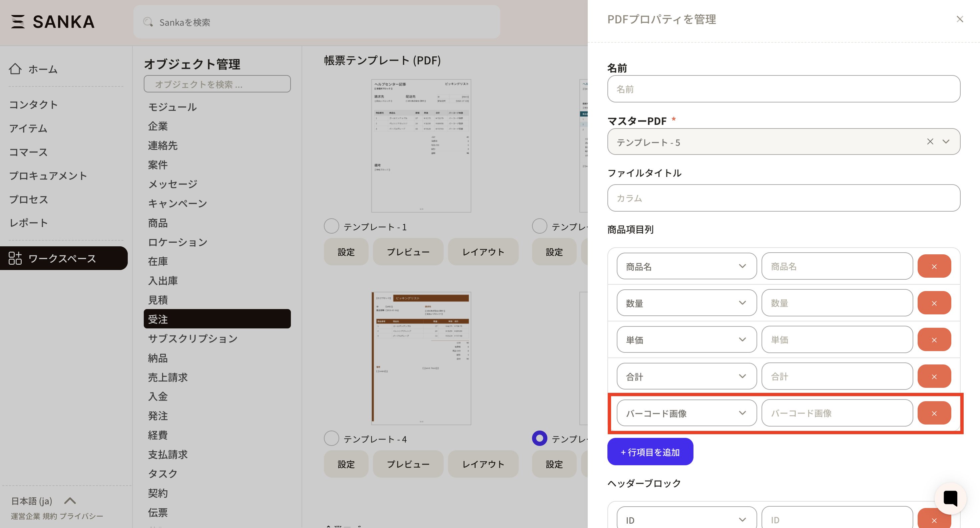Click the selected テンプレート - 5 radio button

click(539, 439)
